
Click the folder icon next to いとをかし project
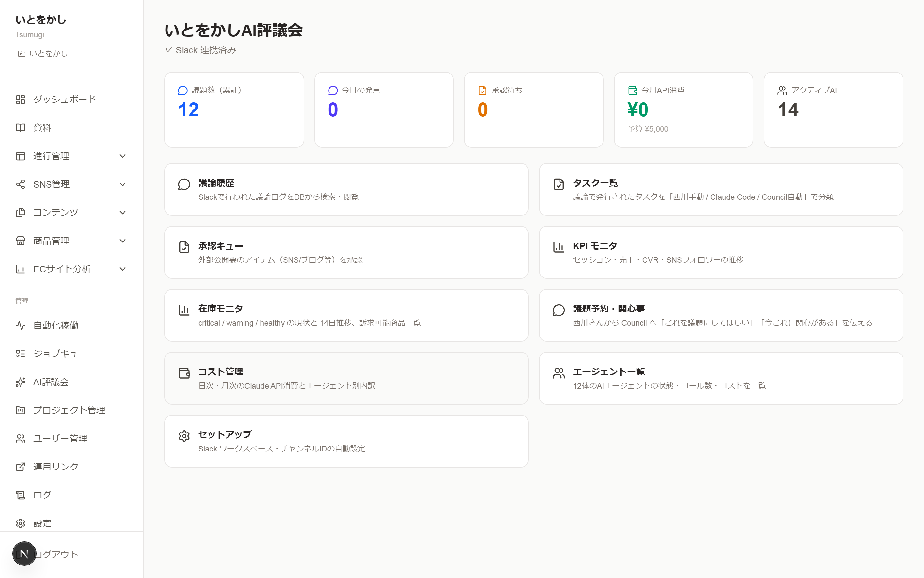tap(22, 54)
